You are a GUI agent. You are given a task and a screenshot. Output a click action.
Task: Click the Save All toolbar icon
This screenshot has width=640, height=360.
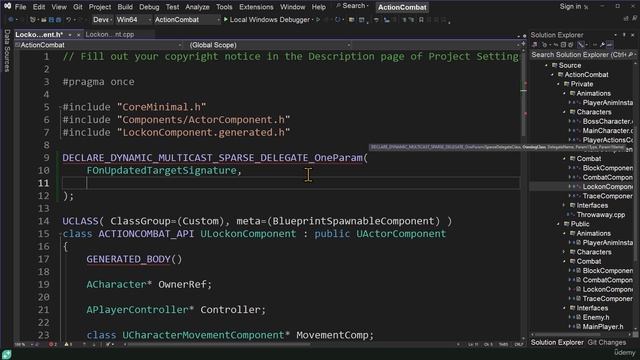coord(58,20)
